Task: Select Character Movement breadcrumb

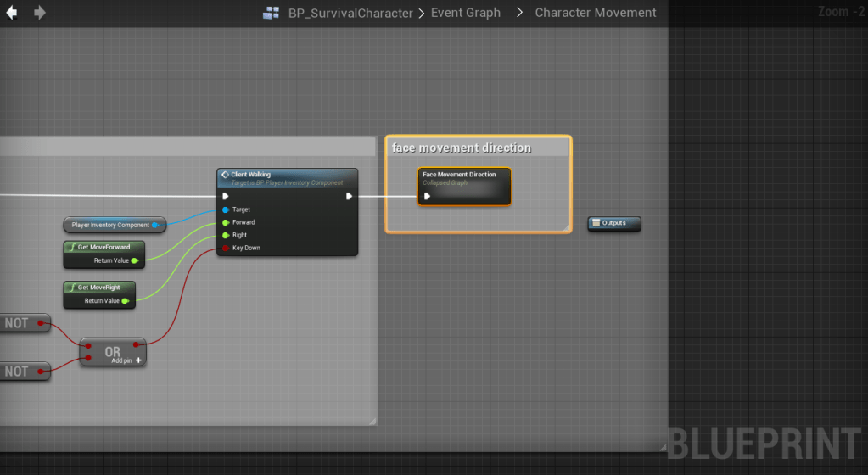Action: point(596,12)
